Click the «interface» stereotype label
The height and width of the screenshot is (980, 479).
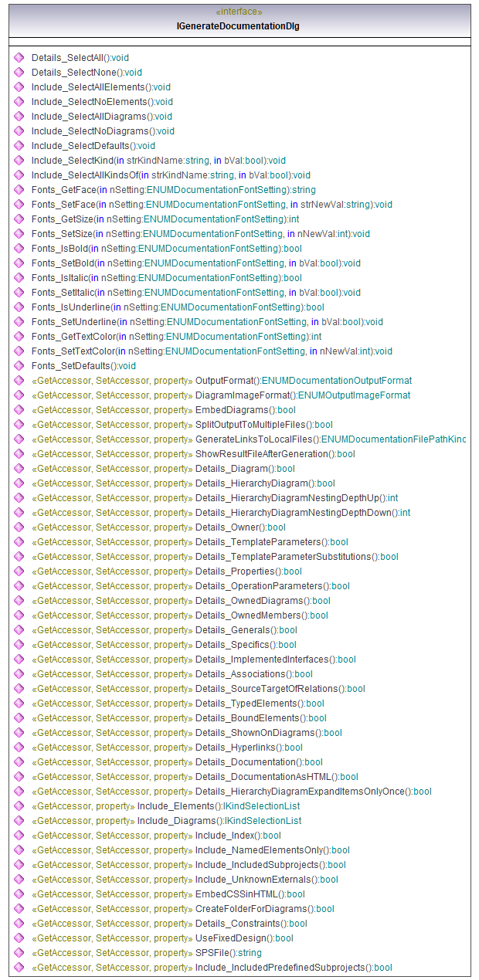(x=238, y=12)
